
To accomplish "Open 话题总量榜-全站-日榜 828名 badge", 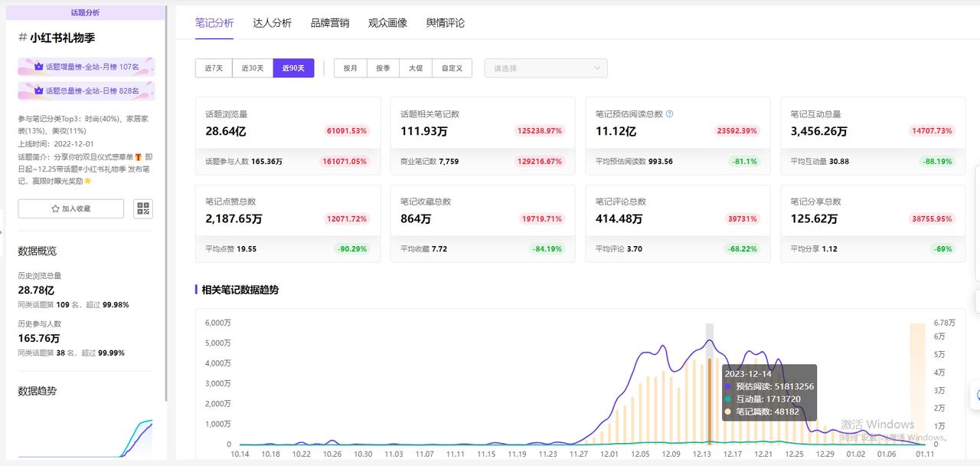I will tap(87, 91).
